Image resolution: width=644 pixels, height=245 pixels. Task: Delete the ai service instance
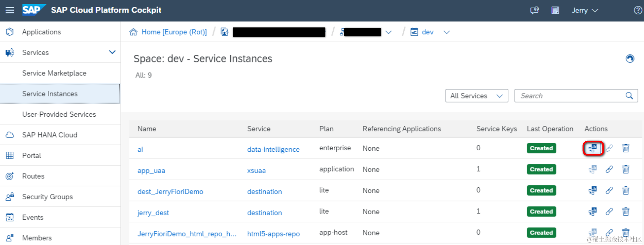pos(626,148)
